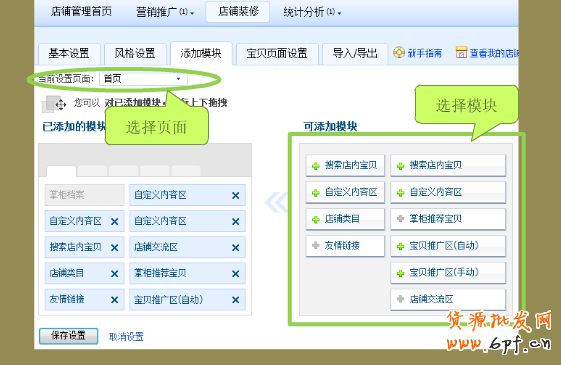This screenshot has width=561, height=365.
Task: Click the 店铺交流区 label in the added modules
Action: pos(156,247)
